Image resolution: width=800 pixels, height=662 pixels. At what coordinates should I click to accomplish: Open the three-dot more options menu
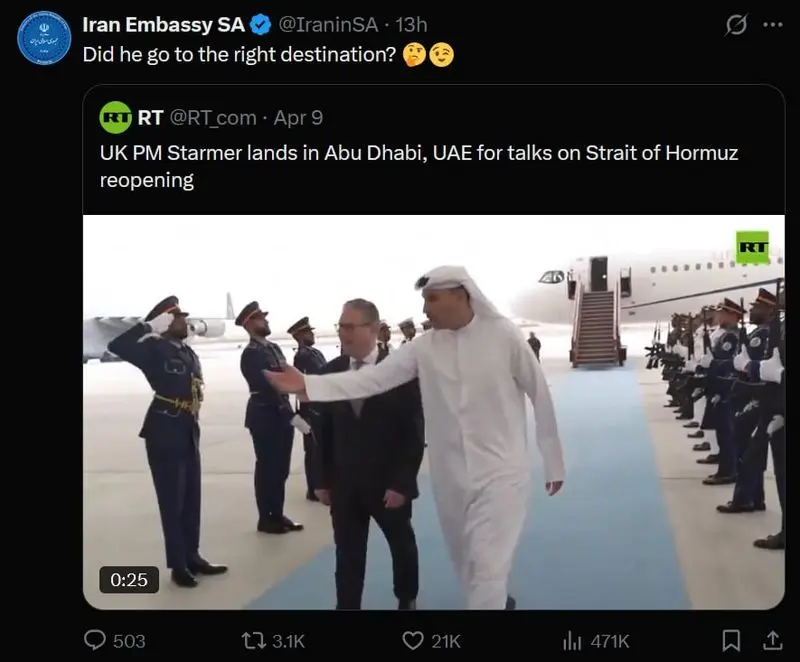pos(772,25)
